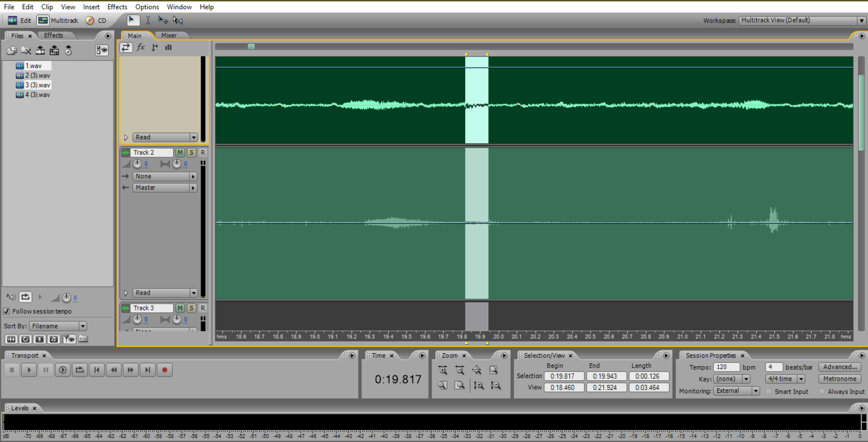This screenshot has width=868, height=442.
Task: Toggle Follow session tempo checkbox
Action: point(6,311)
